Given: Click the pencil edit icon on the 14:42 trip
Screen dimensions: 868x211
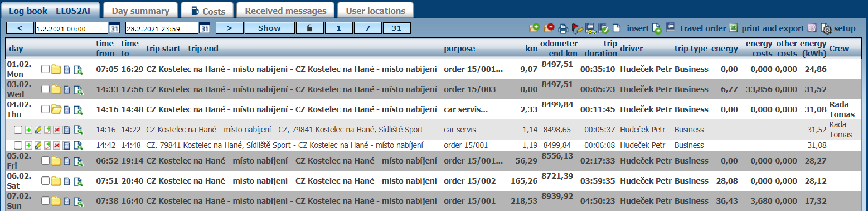Looking at the screenshot, I should point(38,146).
